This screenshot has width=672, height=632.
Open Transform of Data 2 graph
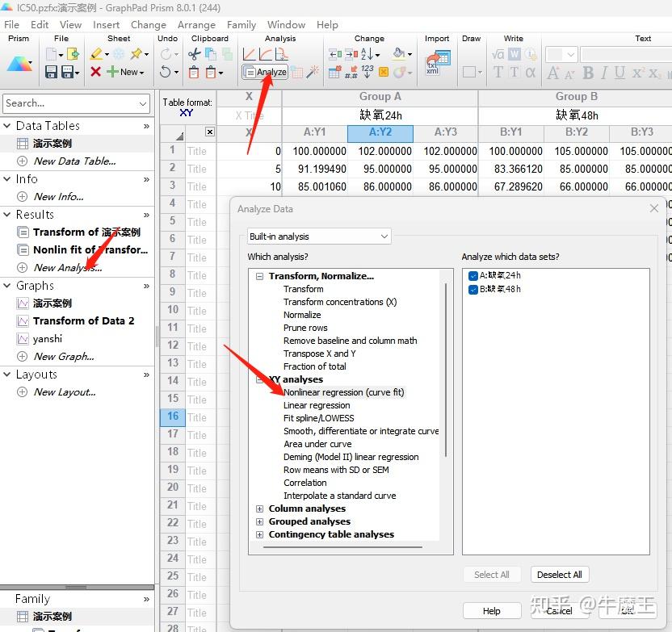83,320
